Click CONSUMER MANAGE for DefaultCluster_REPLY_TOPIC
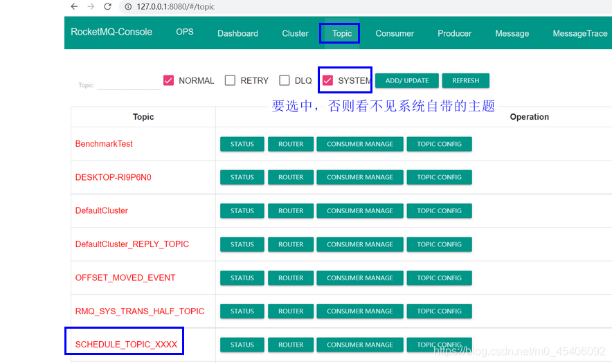Viewport: 612px width, 364px height. [x=360, y=244]
